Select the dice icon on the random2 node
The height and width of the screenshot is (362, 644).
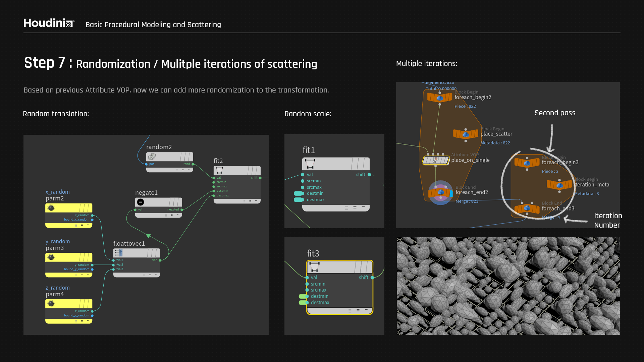tap(152, 157)
